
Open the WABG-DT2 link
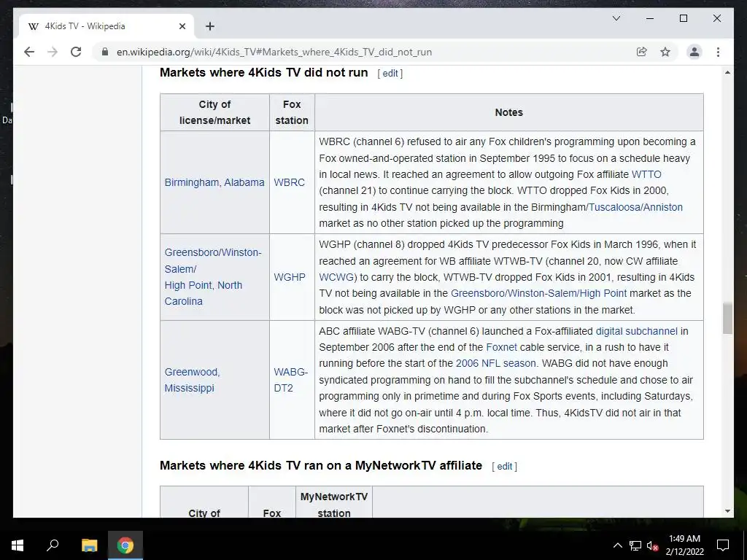click(x=290, y=380)
